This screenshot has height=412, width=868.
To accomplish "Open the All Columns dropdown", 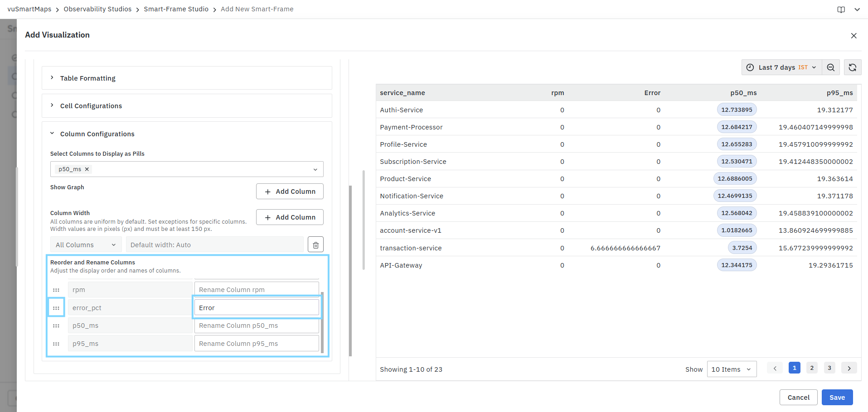I will (86, 245).
